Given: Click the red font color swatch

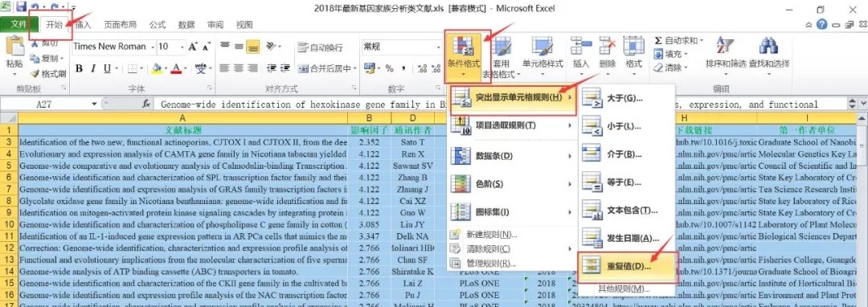Looking at the screenshot, I should pos(176,68).
